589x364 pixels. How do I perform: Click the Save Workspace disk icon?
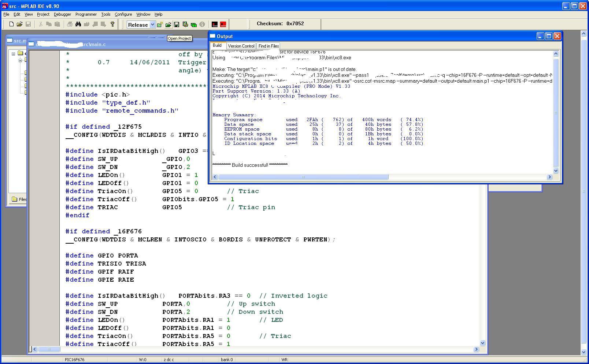177,25
